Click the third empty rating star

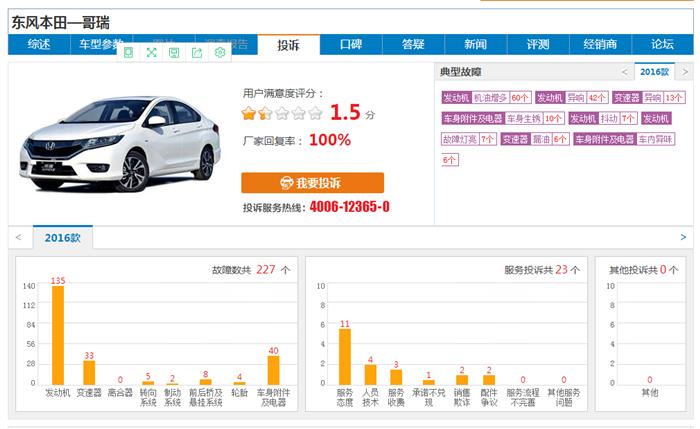pos(282,113)
